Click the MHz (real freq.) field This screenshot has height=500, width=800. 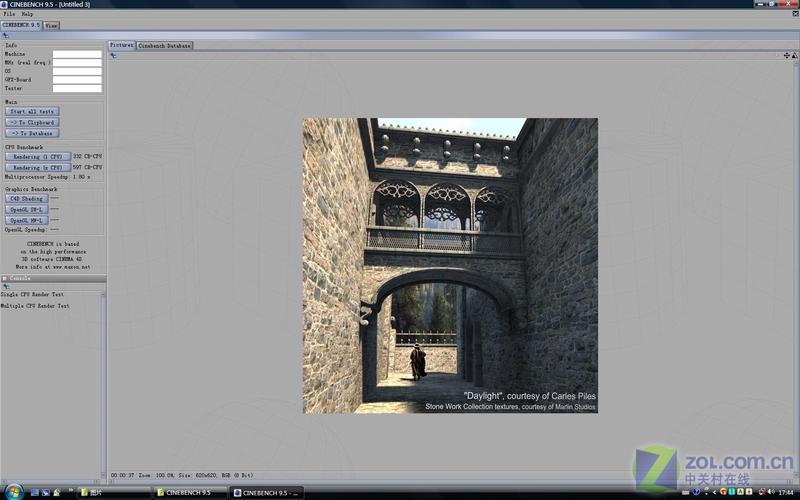point(77,63)
